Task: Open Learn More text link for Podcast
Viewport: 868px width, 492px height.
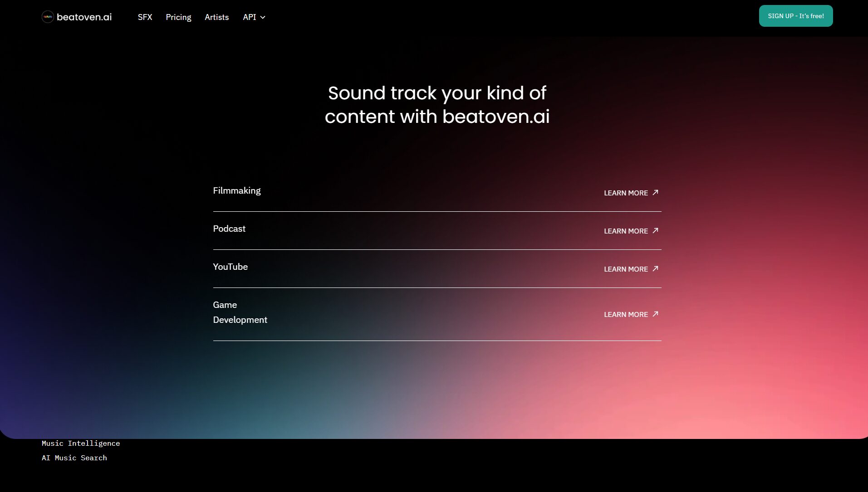Action: (x=625, y=231)
